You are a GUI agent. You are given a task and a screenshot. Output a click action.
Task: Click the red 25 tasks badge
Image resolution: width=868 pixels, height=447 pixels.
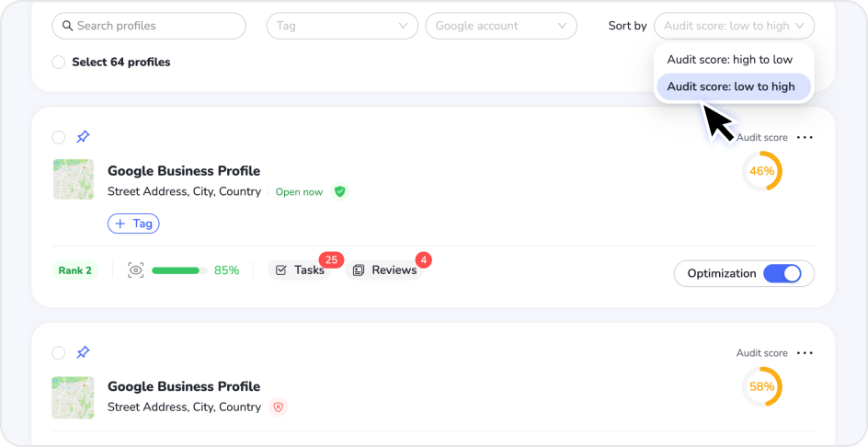tap(332, 259)
